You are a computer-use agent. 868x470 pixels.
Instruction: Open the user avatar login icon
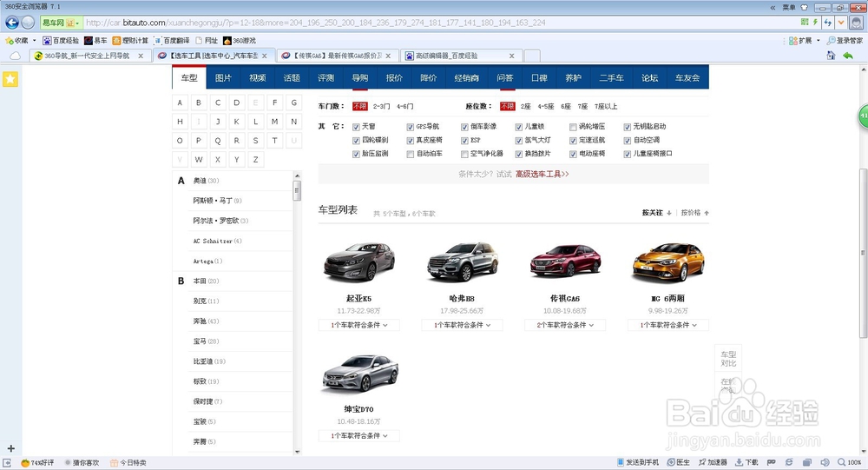[856, 23]
